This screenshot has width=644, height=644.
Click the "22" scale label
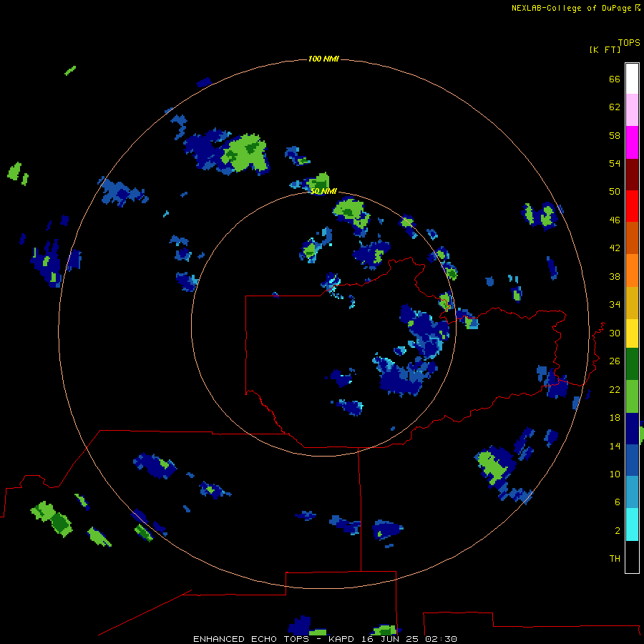coord(615,389)
